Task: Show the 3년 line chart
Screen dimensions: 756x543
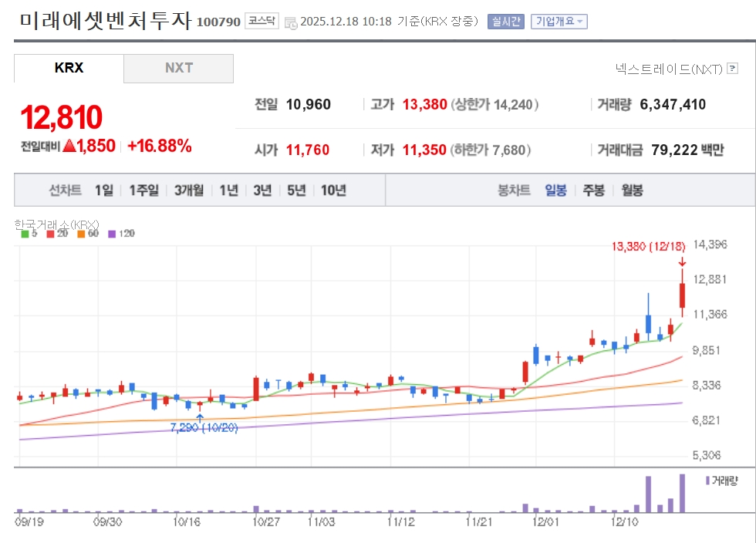Action: 262,191
